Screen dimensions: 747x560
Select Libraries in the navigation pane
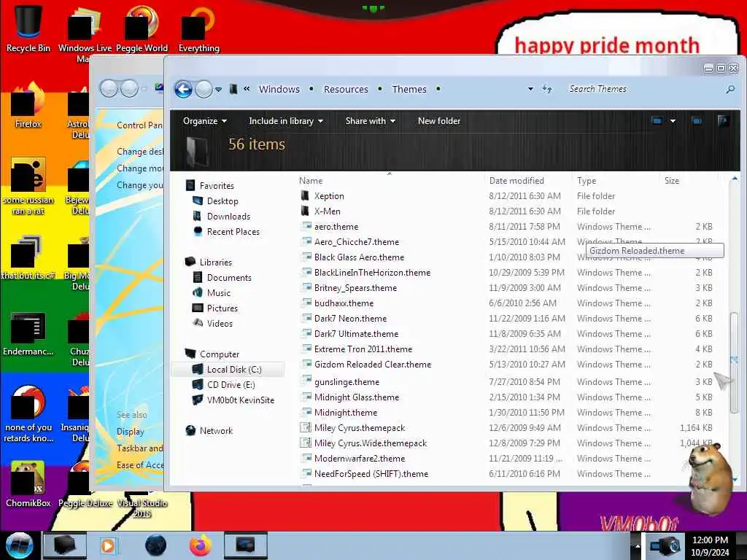point(216,262)
